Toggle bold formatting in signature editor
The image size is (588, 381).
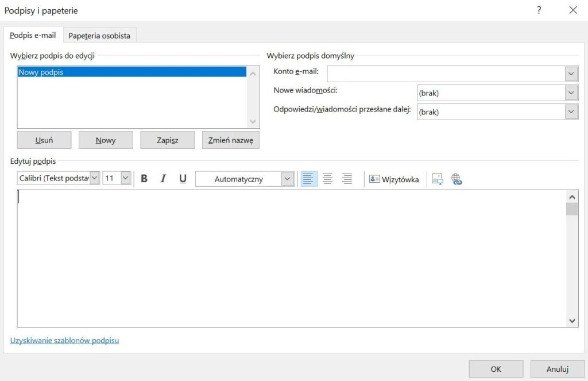[x=144, y=179]
